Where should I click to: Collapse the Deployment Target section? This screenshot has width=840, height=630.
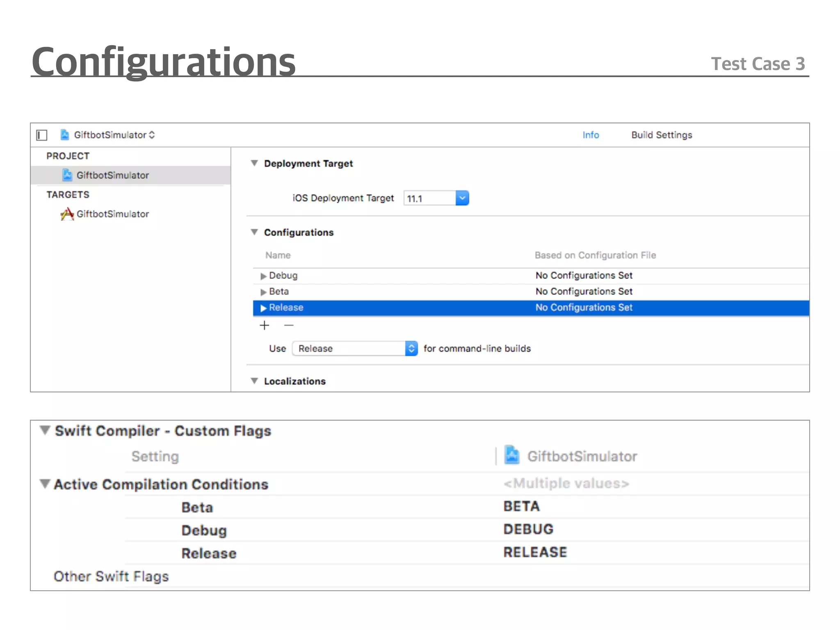pos(254,163)
